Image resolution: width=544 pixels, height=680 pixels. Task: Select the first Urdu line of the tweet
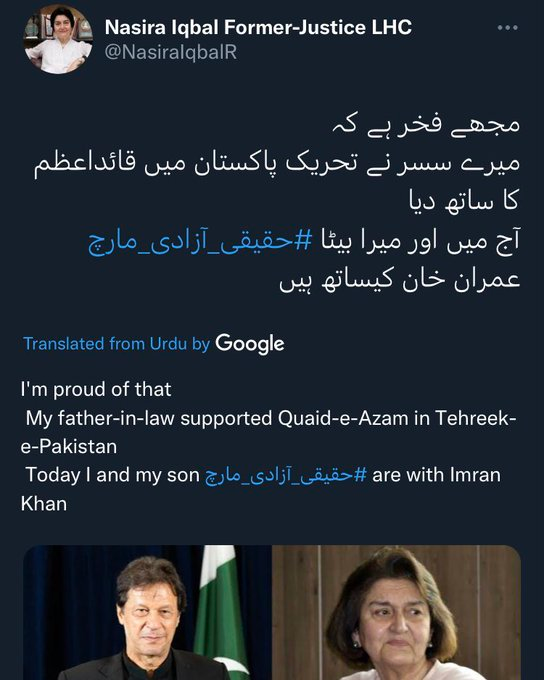426,125
